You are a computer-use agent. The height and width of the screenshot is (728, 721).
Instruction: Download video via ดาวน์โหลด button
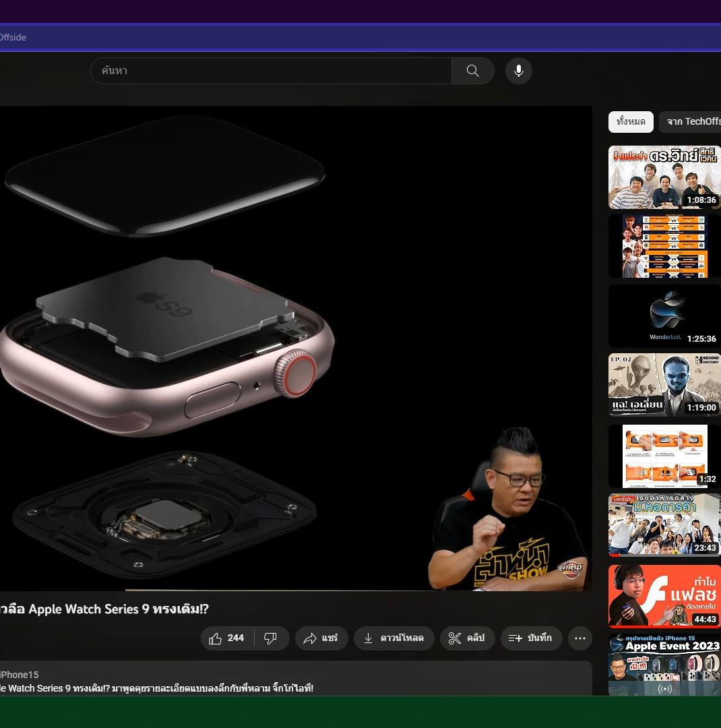pyautogui.click(x=394, y=638)
